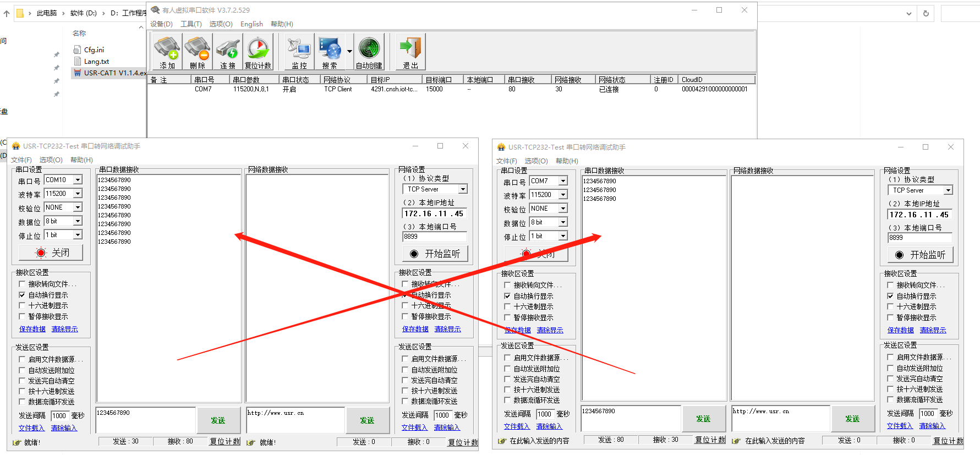Click the 添加 (Add) virtual serial port icon

167,52
